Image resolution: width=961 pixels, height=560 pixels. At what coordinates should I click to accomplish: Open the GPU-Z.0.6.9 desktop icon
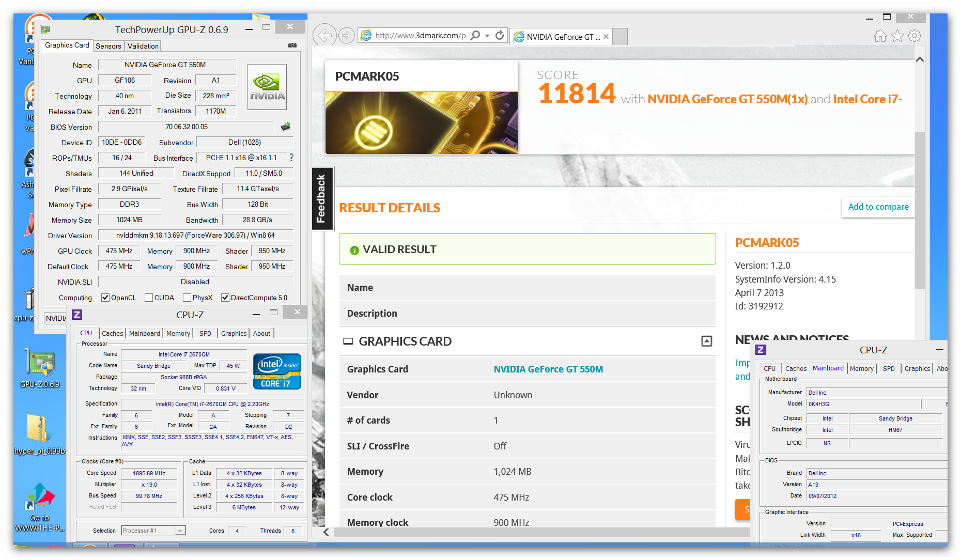(40, 368)
